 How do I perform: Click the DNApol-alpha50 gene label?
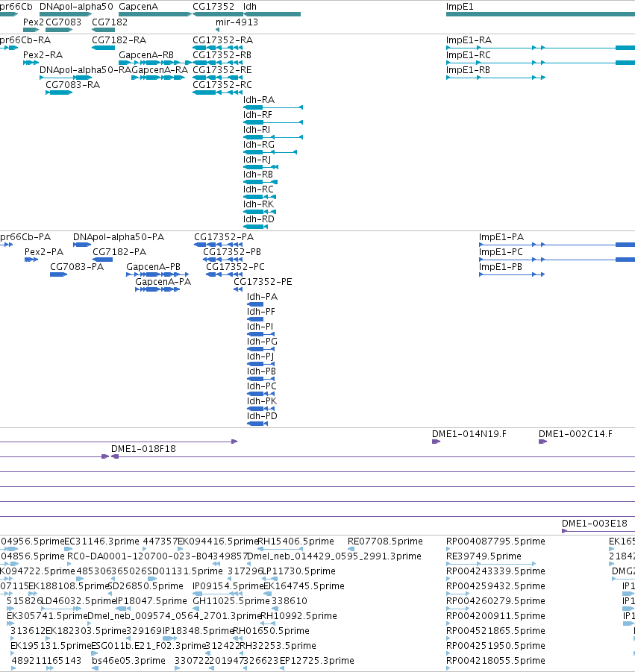76,7
